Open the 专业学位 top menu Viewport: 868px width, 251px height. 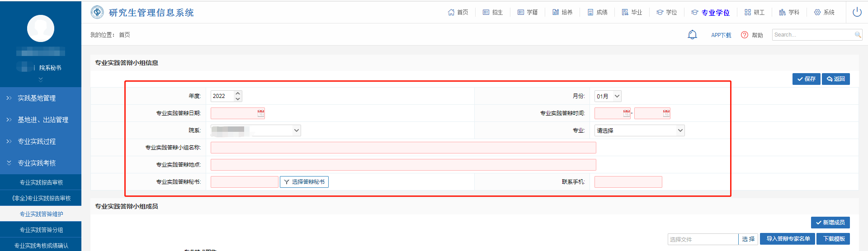711,12
